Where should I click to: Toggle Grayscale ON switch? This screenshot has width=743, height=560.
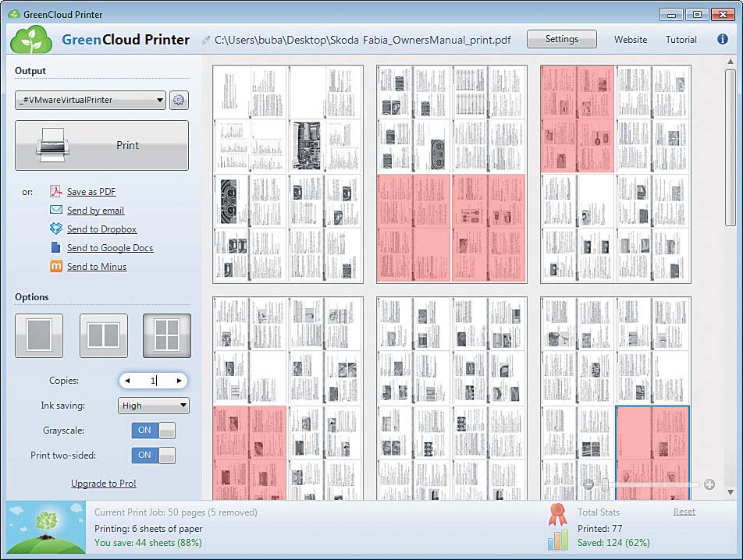[x=153, y=431]
